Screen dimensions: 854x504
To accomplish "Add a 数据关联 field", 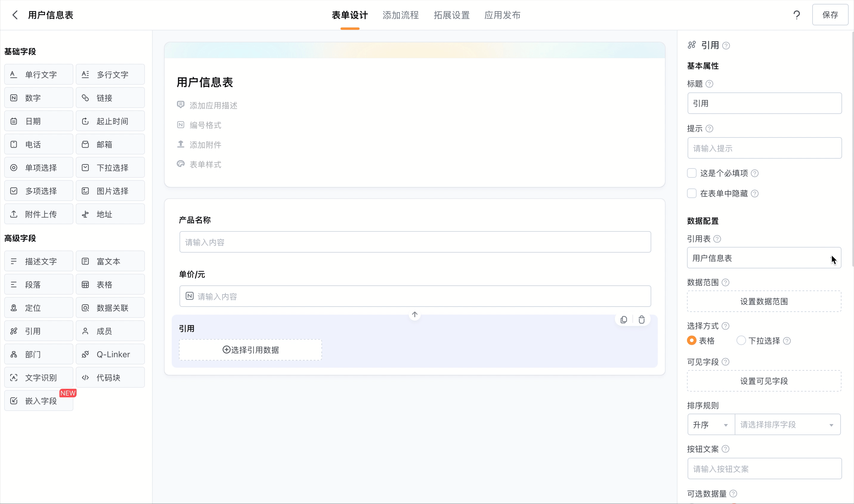I will coord(110,308).
